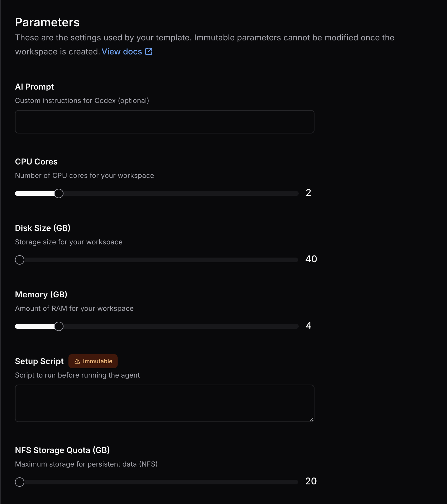Image resolution: width=447 pixels, height=504 pixels.
Task: Click the Disk Size value showing 40
Action: 311,259
